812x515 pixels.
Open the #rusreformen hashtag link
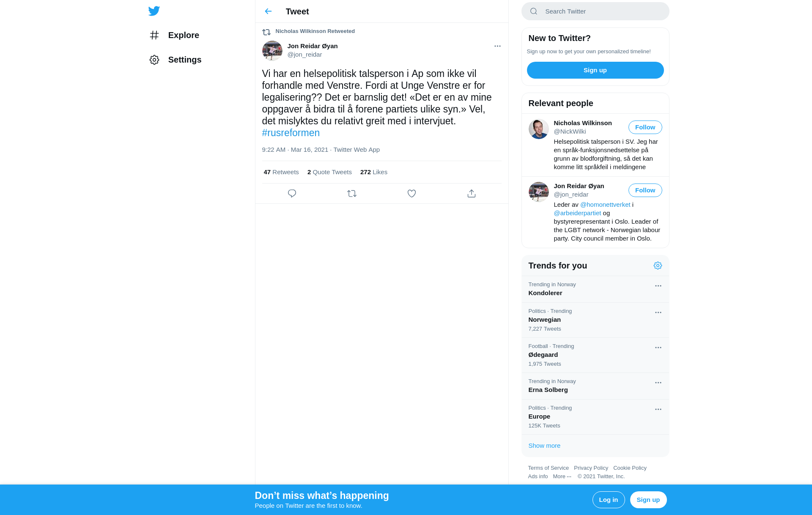(x=291, y=133)
